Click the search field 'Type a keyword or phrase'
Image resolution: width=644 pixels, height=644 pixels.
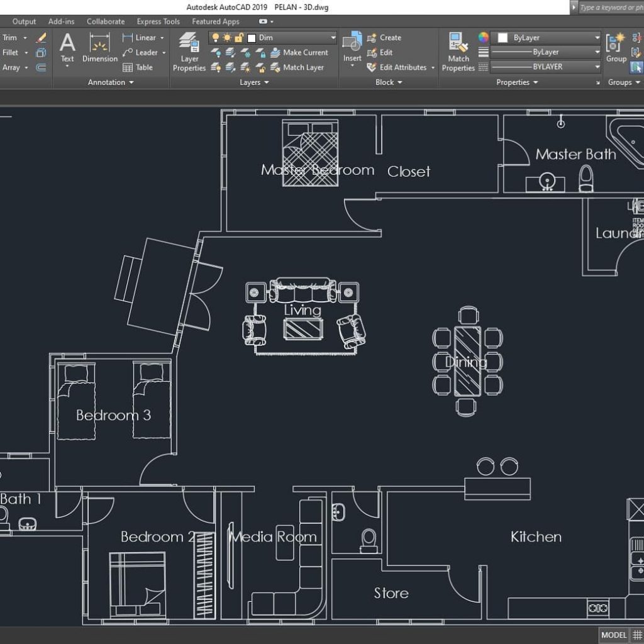click(x=611, y=8)
